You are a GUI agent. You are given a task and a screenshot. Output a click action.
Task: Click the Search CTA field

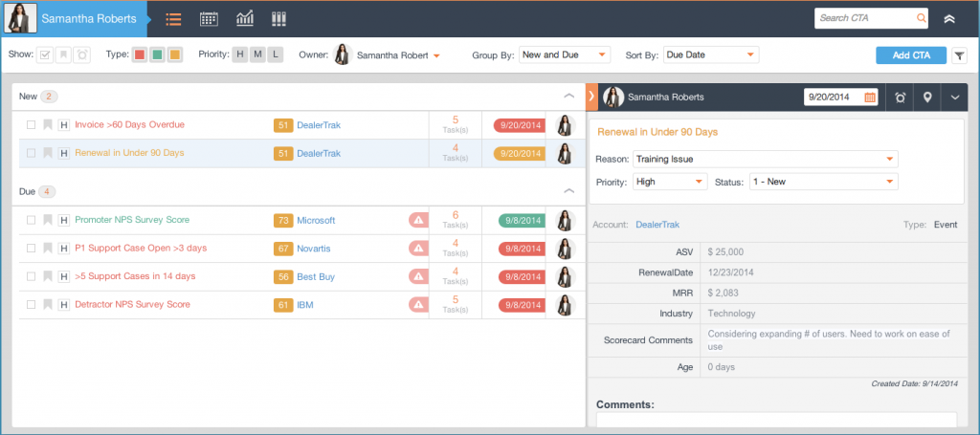click(x=864, y=18)
